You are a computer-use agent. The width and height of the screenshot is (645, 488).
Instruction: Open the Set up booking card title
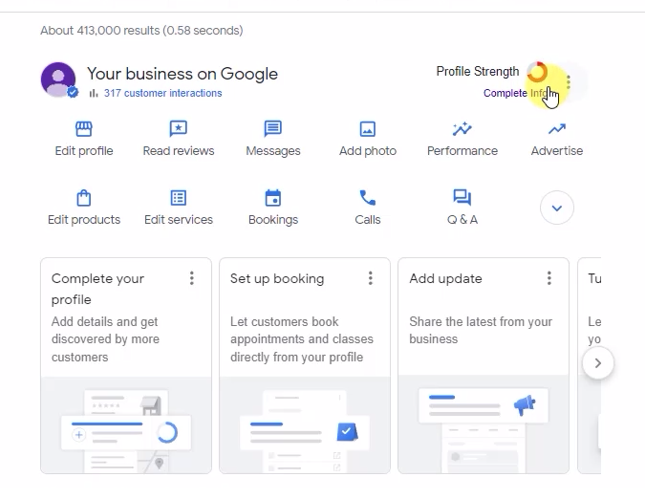pos(277,279)
